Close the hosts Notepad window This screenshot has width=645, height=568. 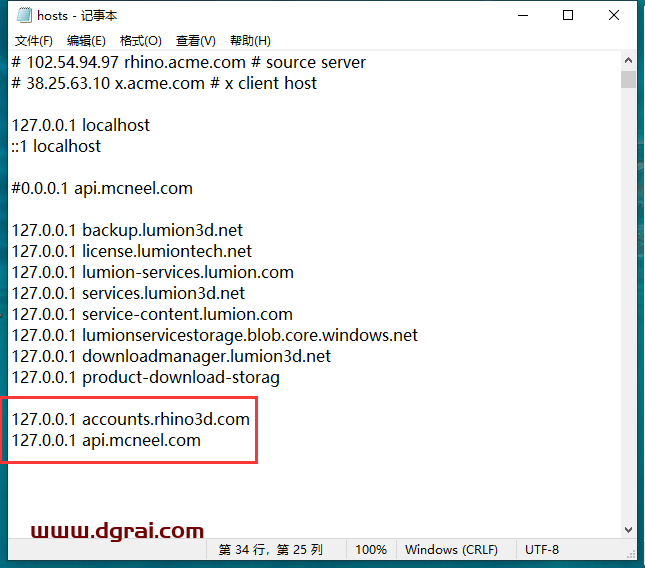coord(614,15)
